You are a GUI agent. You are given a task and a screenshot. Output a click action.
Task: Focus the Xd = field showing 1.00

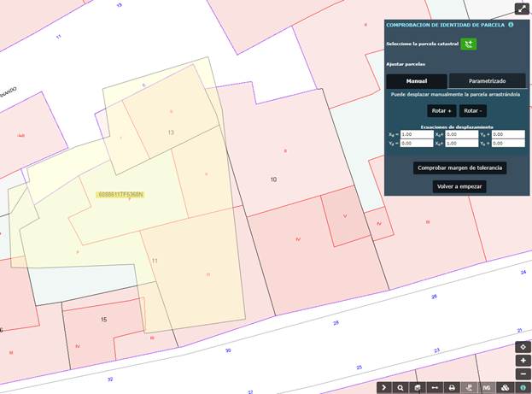[x=417, y=134]
